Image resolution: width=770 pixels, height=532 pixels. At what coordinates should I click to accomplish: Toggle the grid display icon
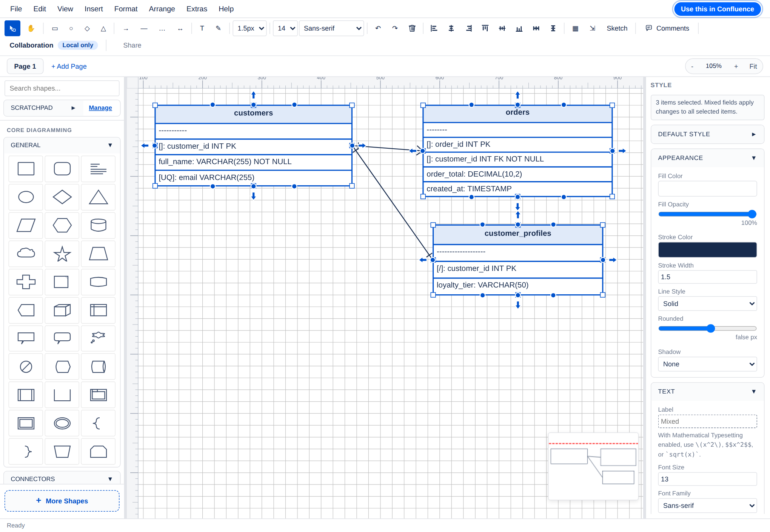point(575,28)
